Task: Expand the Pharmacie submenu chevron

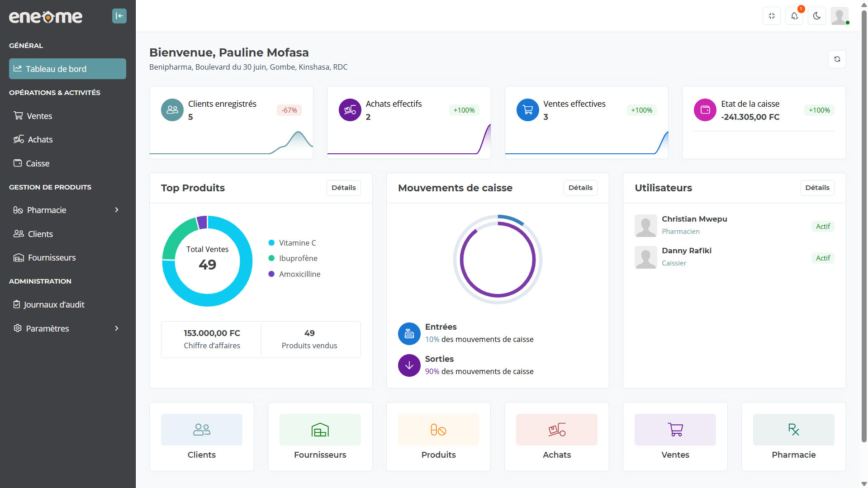Action: coord(117,210)
